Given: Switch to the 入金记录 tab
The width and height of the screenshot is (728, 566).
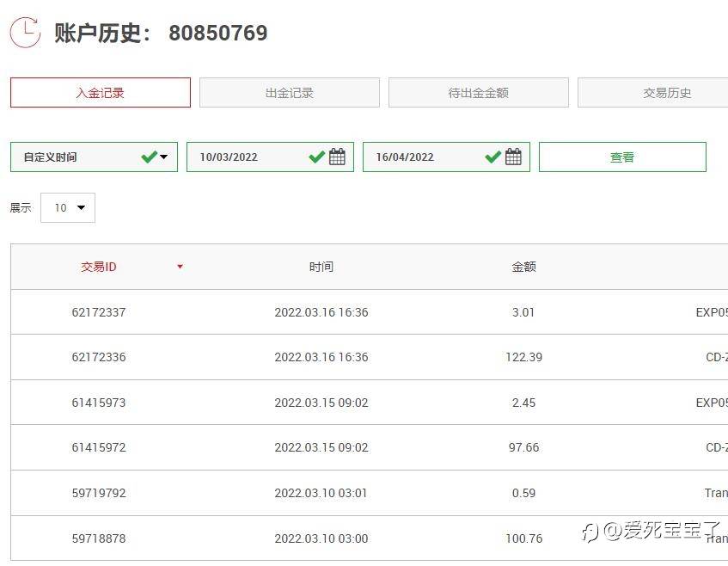Looking at the screenshot, I should coord(101,93).
